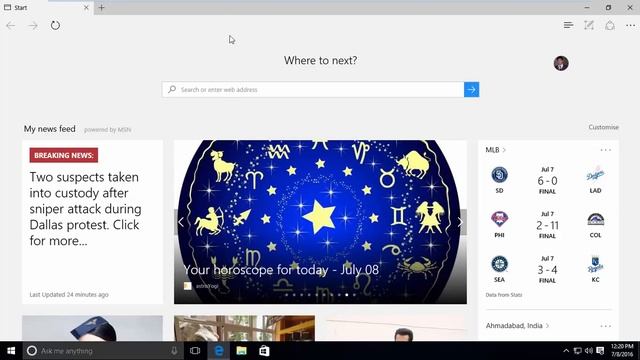The width and height of the screenshot is (640, 360).
Task: Open the volume tray icon
Action: coord(588,351)
